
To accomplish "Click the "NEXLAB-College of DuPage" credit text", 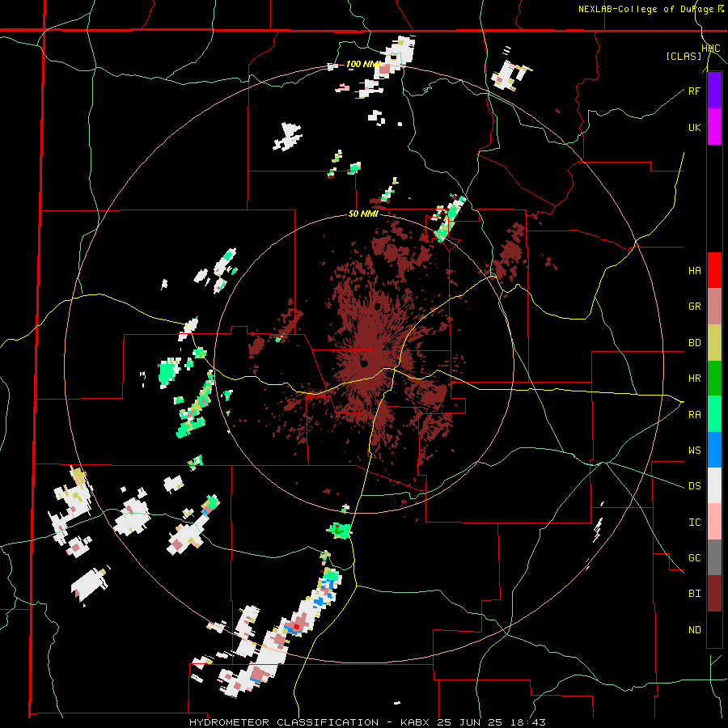I will coord(645,9).
